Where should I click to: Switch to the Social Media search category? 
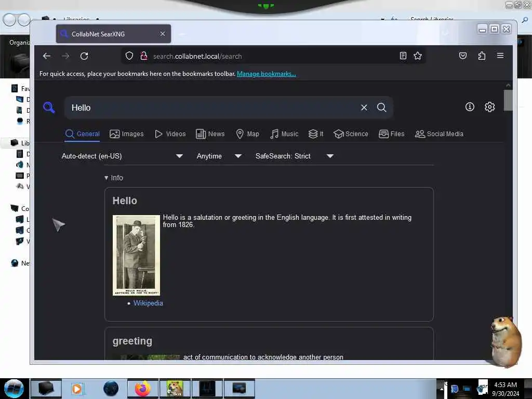[x=439, y=134]
